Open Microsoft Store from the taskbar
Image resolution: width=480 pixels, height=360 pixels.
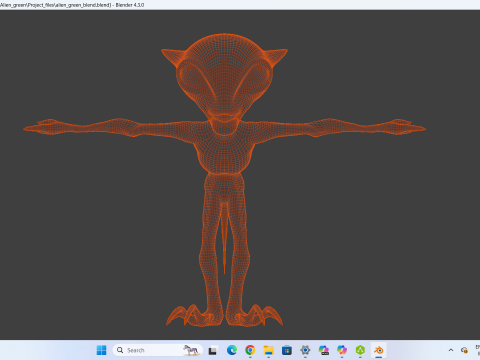[287, 350]
